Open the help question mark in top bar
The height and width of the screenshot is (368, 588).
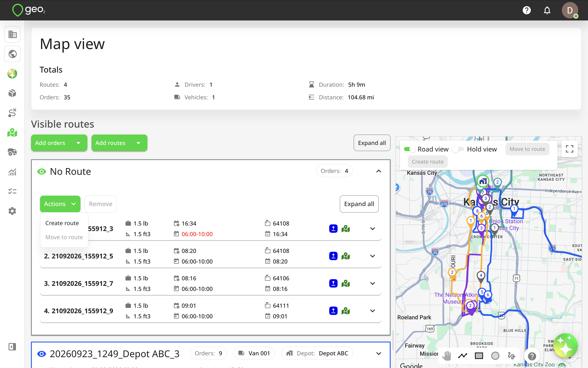[x=527, y=10]
